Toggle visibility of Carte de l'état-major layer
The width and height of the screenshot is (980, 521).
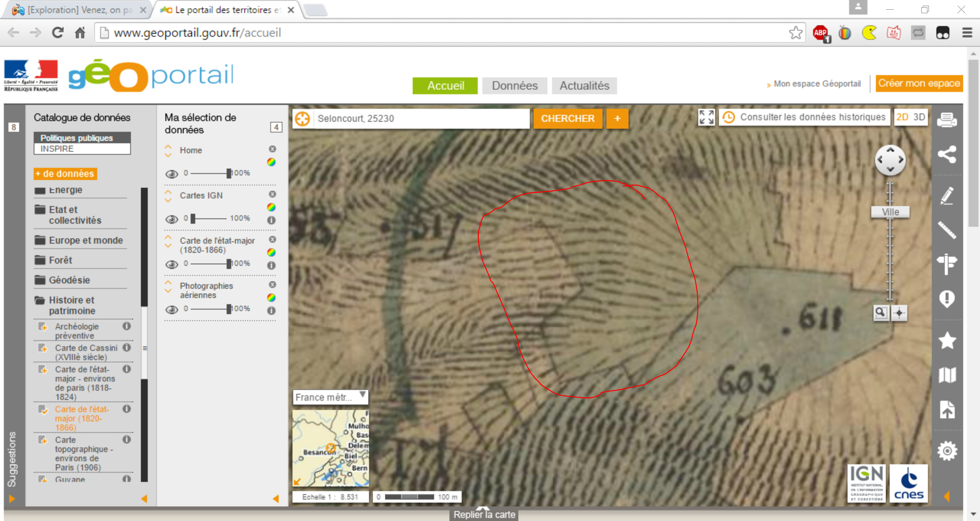172,264
